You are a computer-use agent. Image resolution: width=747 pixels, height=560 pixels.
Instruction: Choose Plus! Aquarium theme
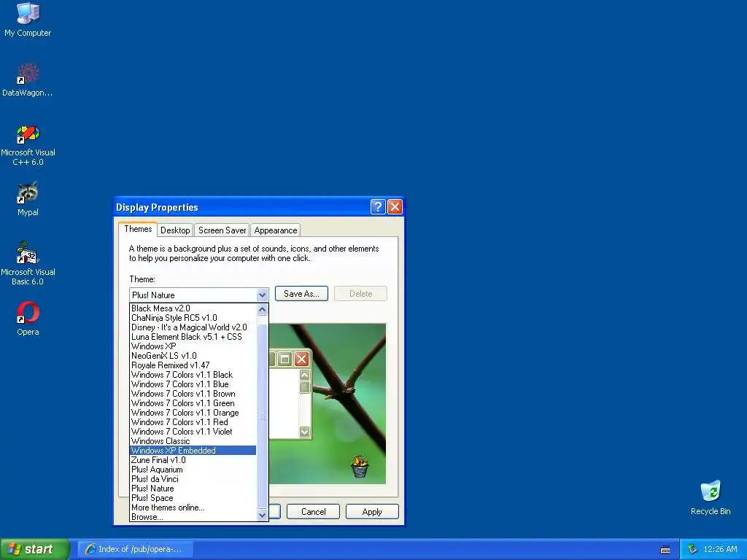click(193, 470)
